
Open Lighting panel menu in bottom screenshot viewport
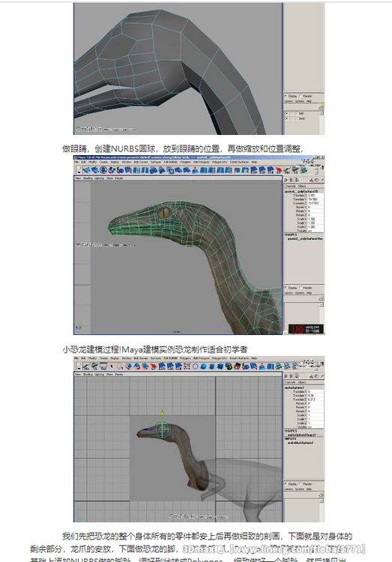click(99, 374)
